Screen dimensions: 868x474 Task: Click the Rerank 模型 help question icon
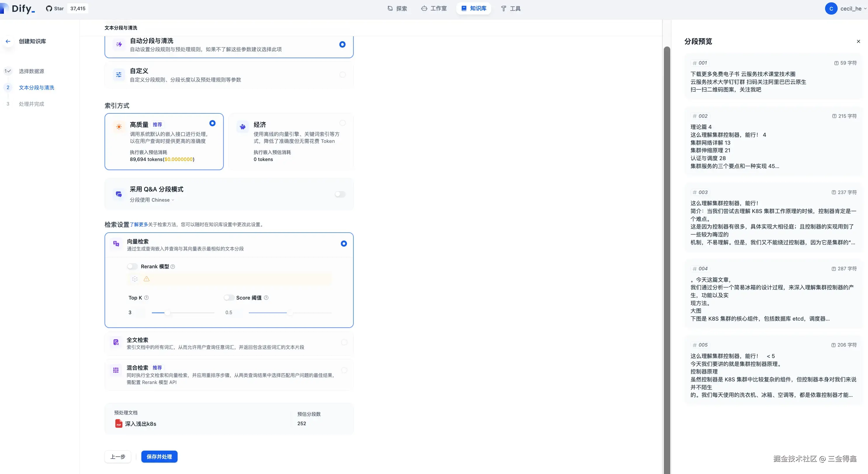click(x=173, y=266)
